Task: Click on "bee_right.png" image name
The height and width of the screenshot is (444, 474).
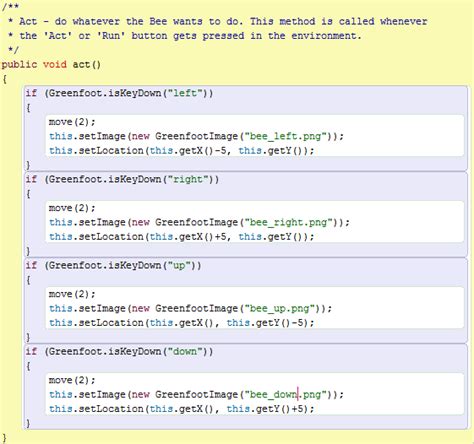Action: tap(289, 222)
